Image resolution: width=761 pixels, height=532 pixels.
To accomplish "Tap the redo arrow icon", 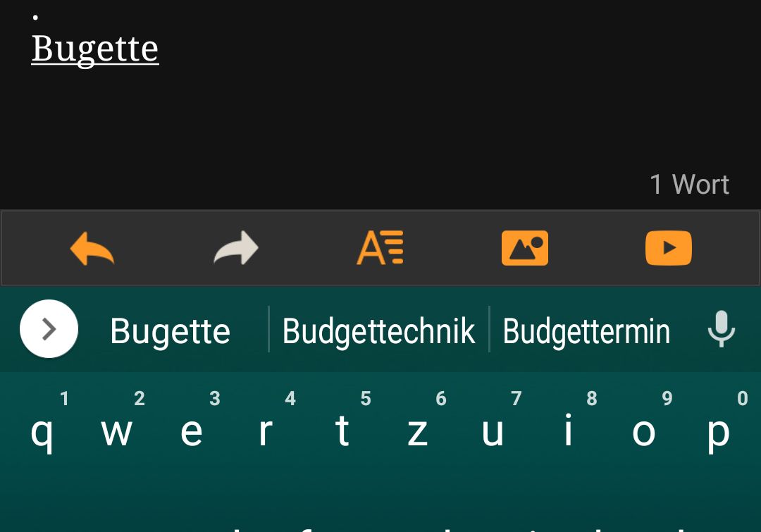I will [236, 248].
